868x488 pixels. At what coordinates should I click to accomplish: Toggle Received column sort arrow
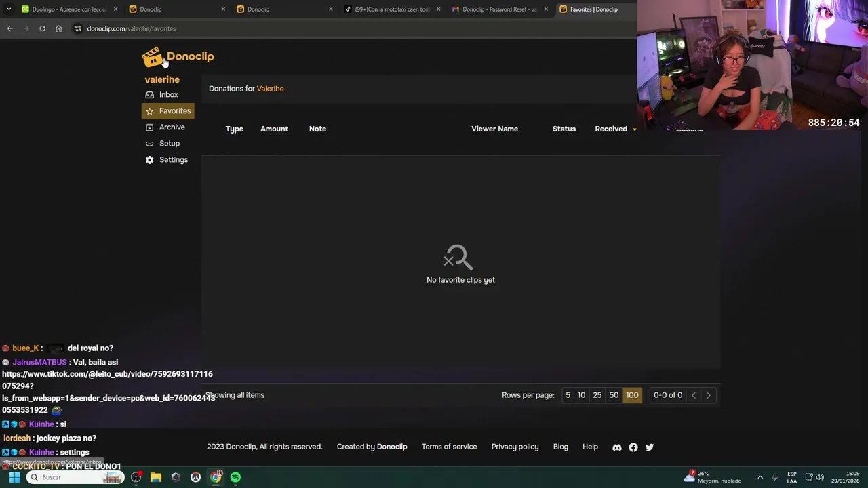click(635, 129)
